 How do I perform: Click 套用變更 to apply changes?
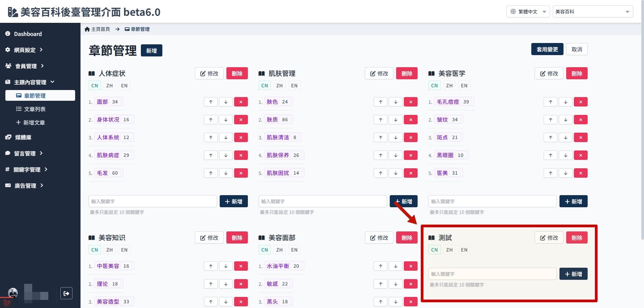point(547,49)
